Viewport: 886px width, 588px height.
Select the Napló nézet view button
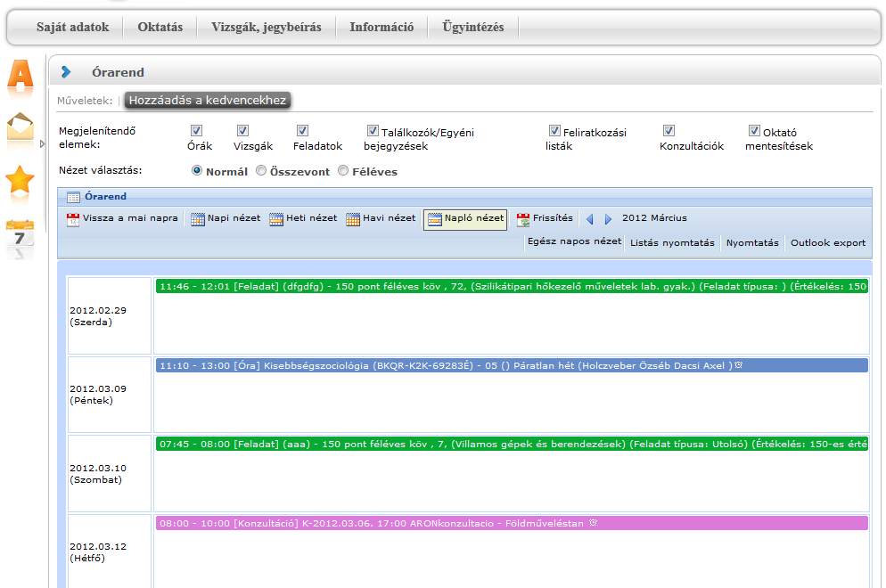point(465,219)
